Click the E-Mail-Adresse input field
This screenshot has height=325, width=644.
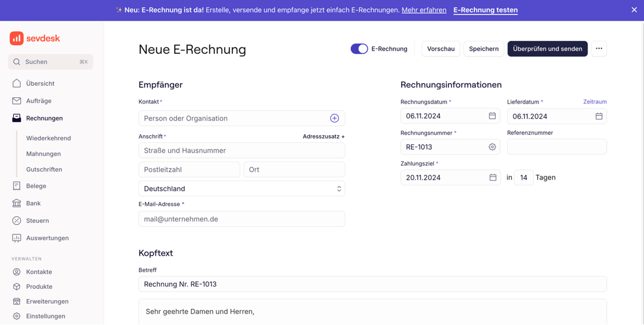pos(242,219)
